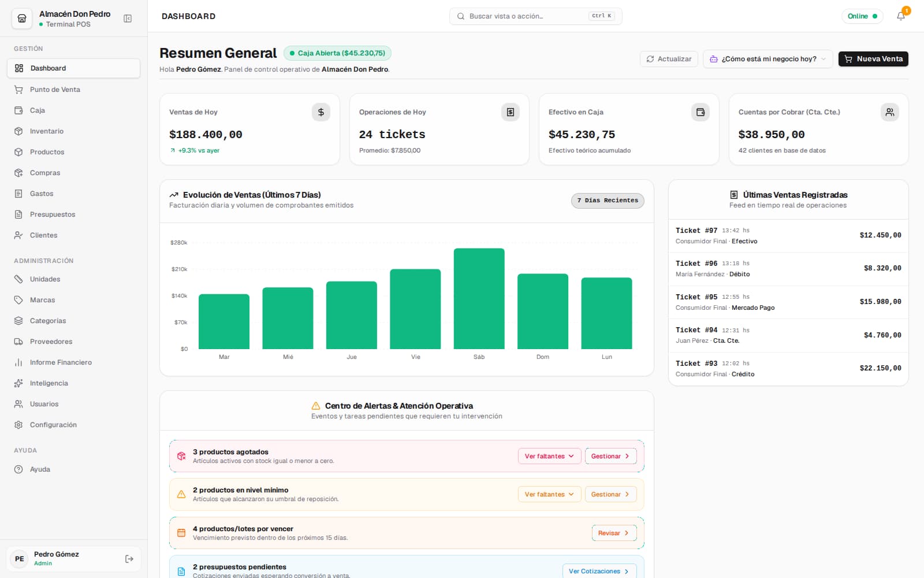The width and height of the screenshot is (924, 578).
Task: Expand the ¿Cómo está mi negocio hoy? dropdown
Action: (767, 59)
